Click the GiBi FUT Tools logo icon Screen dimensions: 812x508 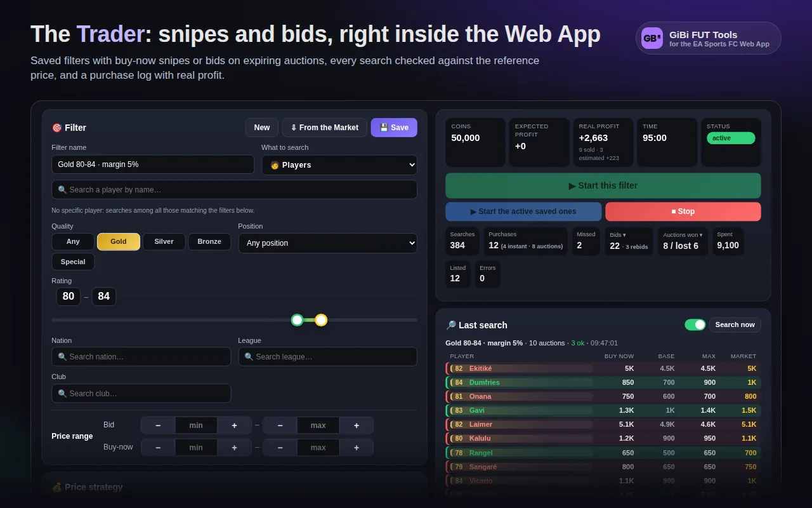[652, 38]
